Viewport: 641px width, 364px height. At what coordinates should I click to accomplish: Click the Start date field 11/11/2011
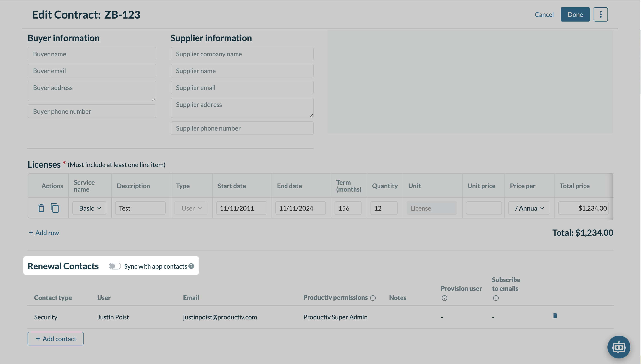(241, 208)
